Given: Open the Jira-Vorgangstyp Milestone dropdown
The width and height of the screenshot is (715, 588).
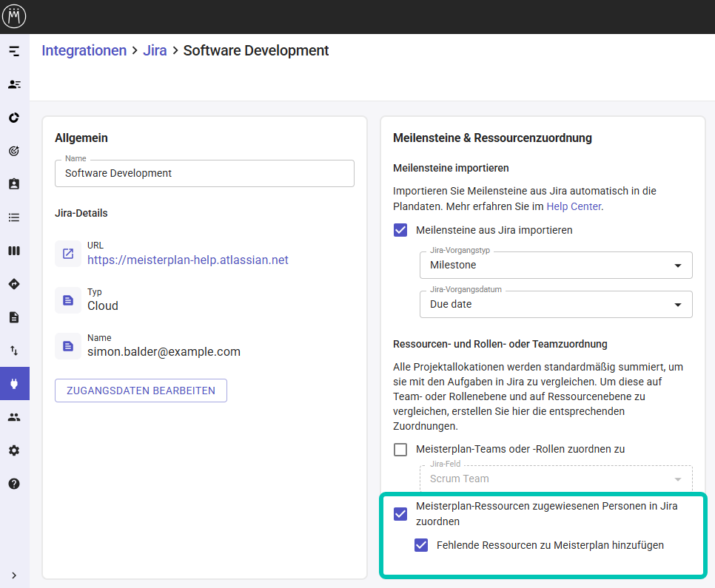Looking at the screenshot, I should coord(556,265).
